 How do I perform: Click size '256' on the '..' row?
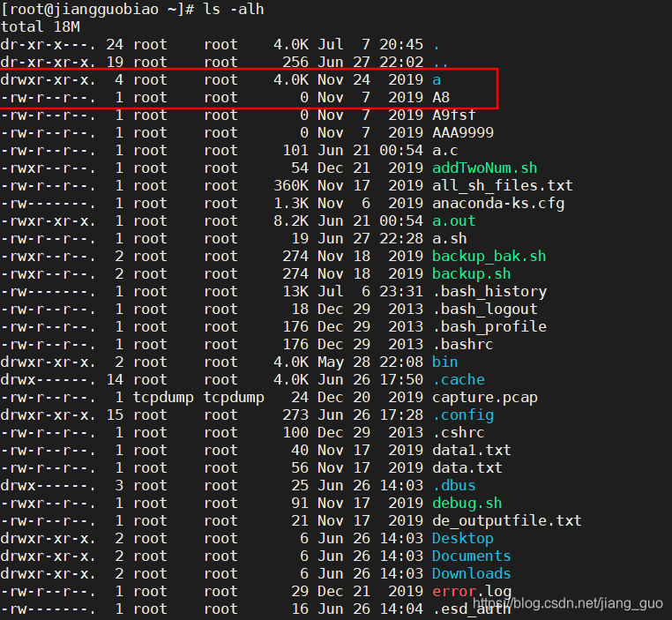coord(295,62)
